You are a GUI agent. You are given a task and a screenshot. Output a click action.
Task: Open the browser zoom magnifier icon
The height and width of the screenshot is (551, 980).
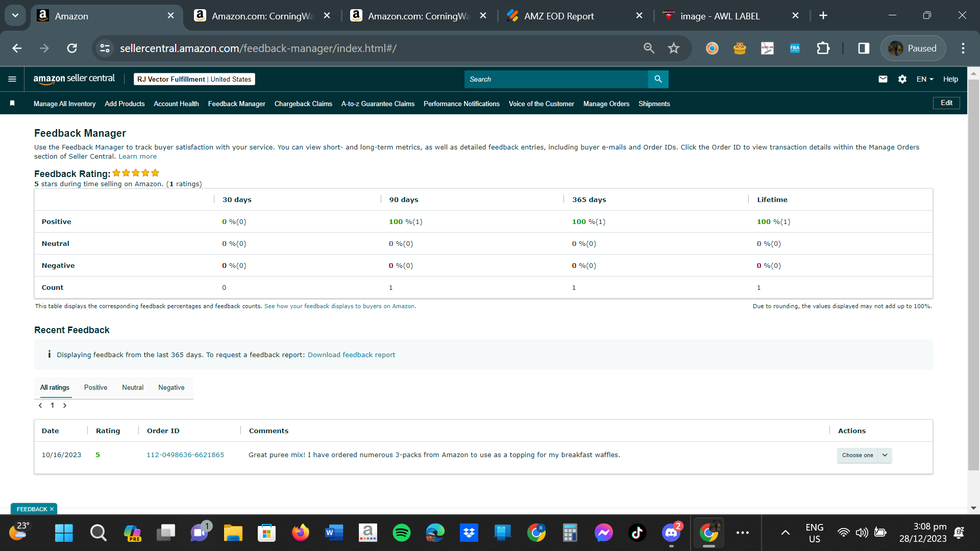click(649, 48)
